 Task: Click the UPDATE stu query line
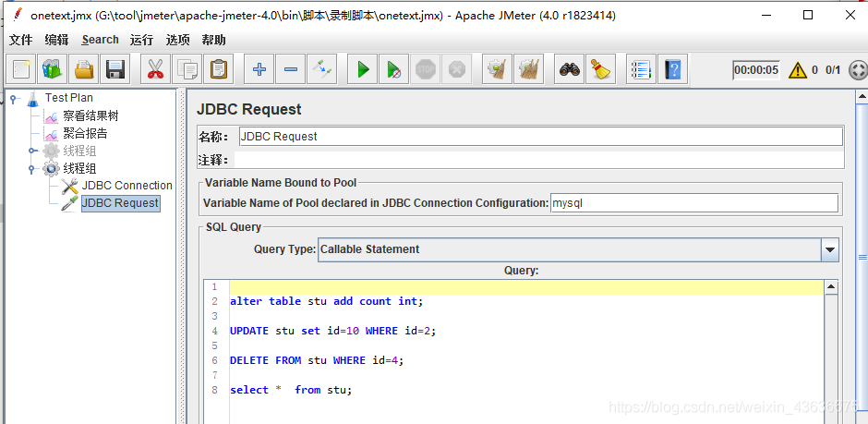pyautogui.click(x=333, y=331)
